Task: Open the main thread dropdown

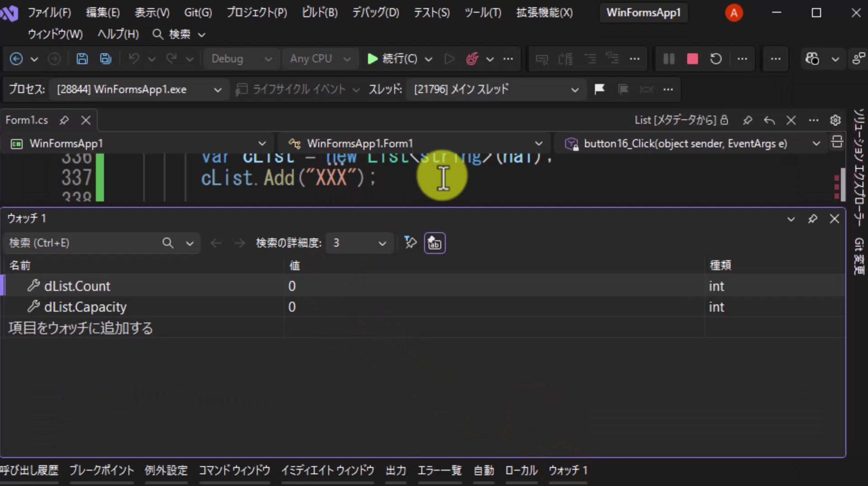Action: [495, 89]
